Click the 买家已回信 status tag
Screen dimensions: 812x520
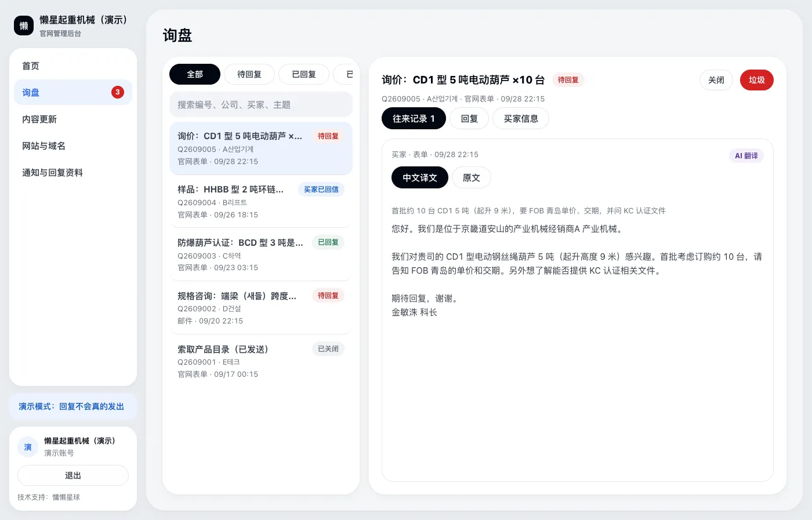pos(321,190)
